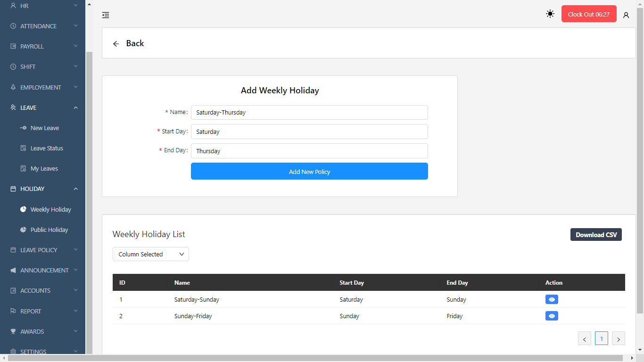Screen dimensions: 644x362
Task: Click the Weekly Holiday pie icon
Action: click(x=23, y=209)
